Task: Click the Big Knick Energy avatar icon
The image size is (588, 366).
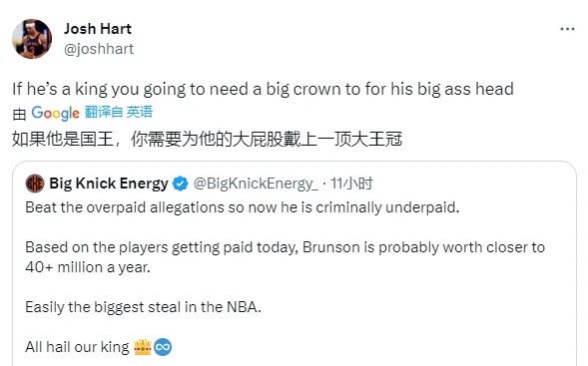Action: click(35, 183)
